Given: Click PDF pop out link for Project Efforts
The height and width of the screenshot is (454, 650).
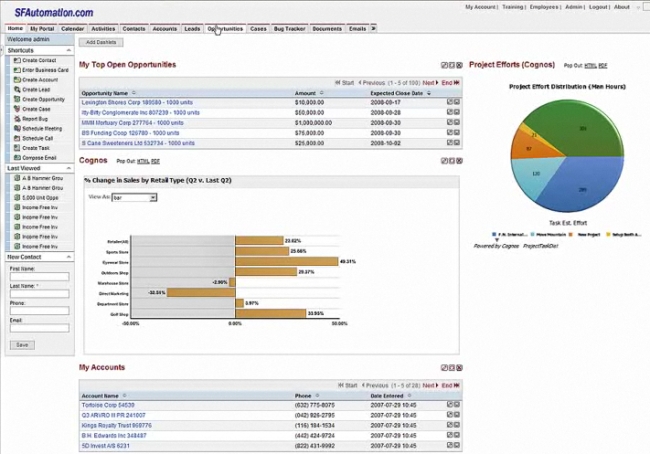Looking at the screenshot, I should 603,66.
